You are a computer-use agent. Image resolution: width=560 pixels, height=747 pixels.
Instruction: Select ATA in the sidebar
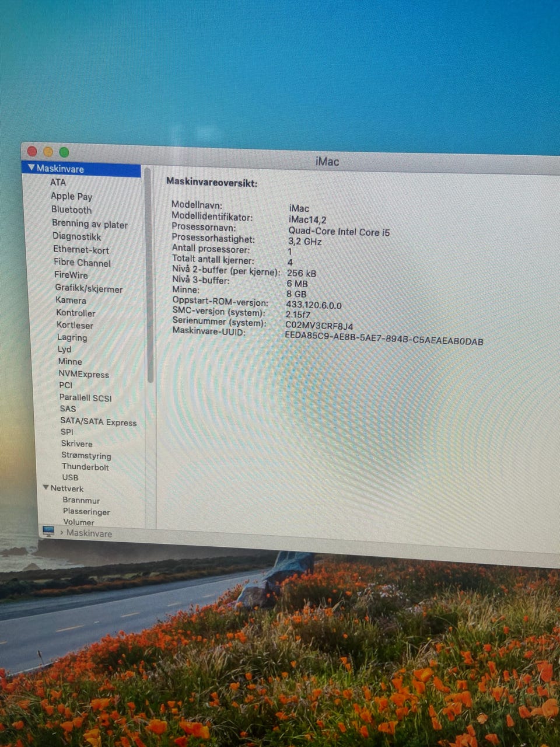click(58, 182)
